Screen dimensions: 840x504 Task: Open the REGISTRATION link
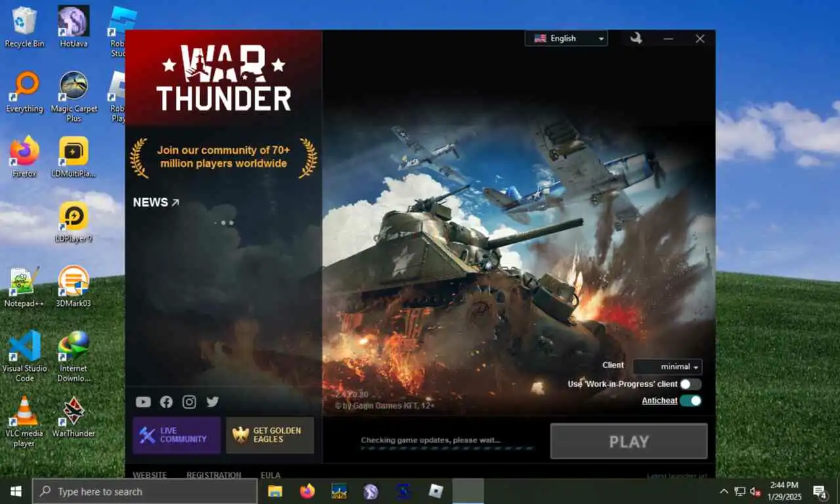[213, 474]
